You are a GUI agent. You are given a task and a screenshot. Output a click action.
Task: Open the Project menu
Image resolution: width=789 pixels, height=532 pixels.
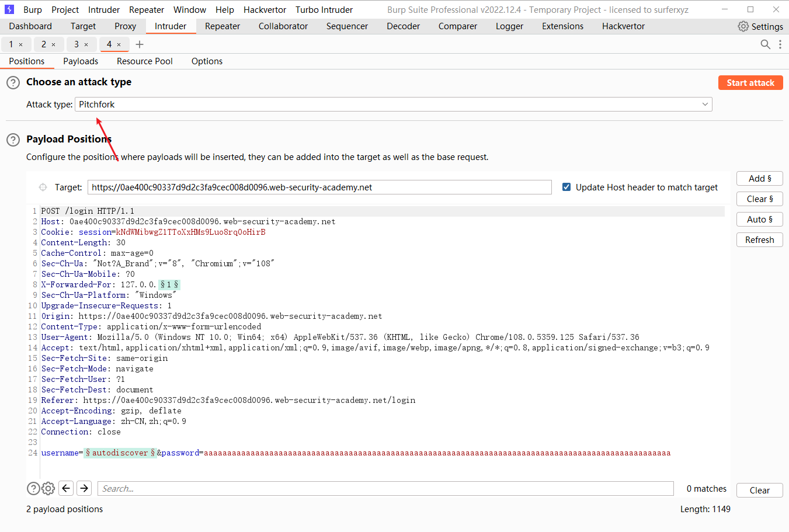pyautogui.click(x=65, y=10)
